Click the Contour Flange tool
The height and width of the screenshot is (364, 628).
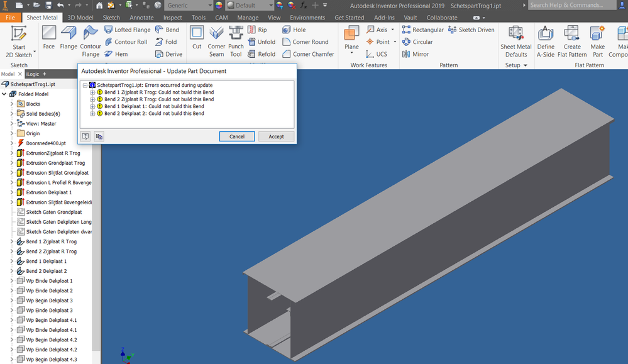point(91,41)
